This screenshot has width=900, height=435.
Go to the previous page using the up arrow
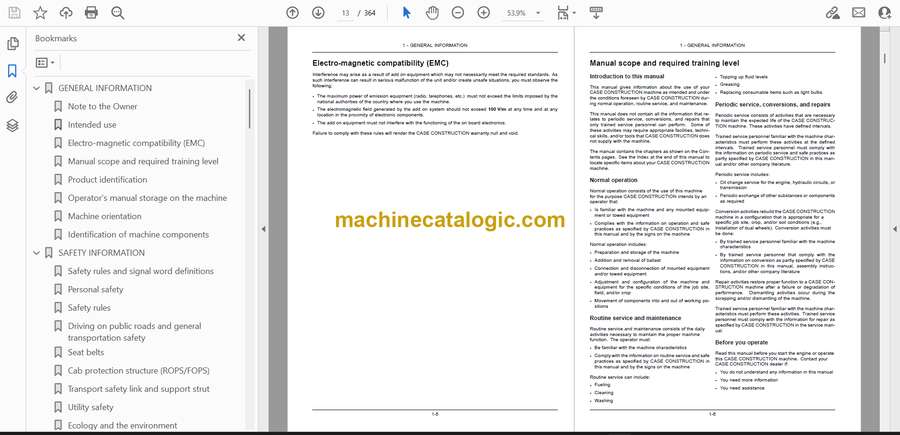click(x=293, y=13)
